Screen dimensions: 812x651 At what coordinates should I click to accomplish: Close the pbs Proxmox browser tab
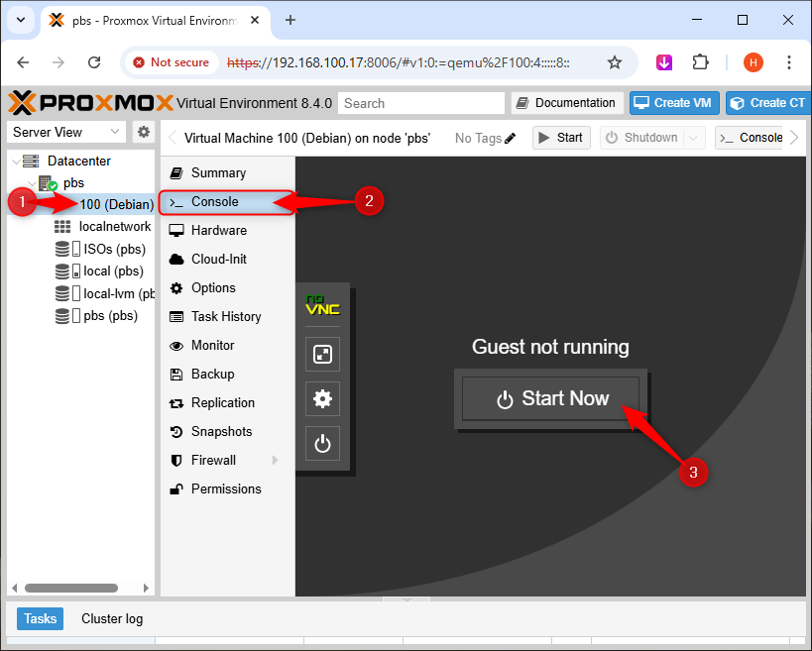pyautogui.click(x=254, y=20)
